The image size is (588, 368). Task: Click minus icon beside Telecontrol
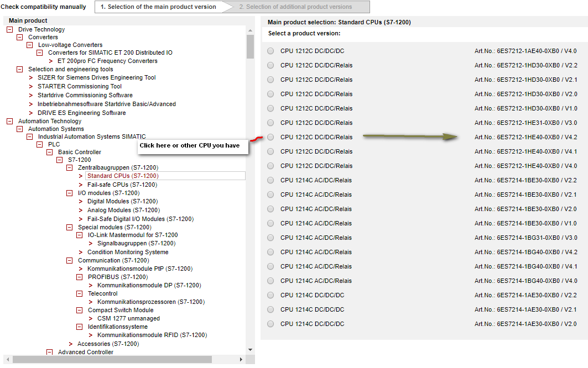(79, 293)
